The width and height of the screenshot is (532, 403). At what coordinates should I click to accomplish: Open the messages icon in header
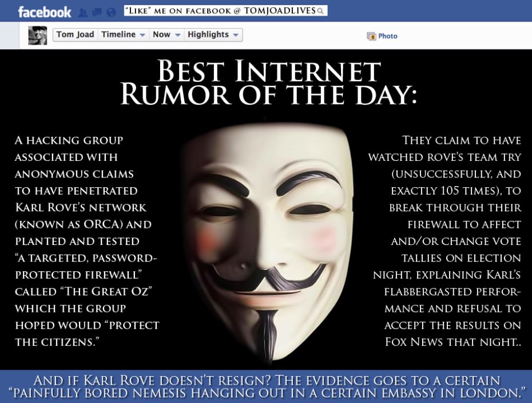click(x=97, y=13)
